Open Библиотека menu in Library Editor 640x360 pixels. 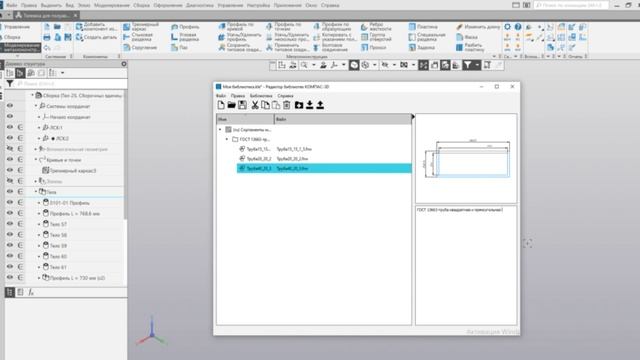pos(261,96)
